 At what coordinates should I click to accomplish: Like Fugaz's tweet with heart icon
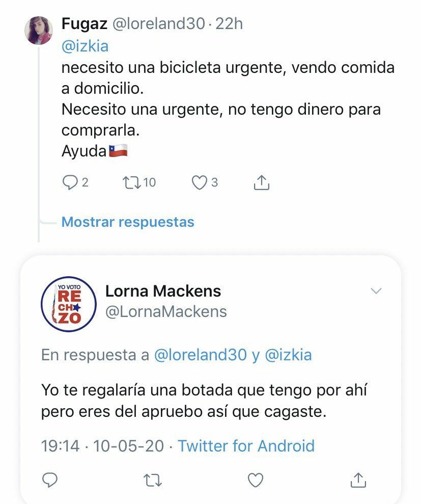(x=200, y=182)
